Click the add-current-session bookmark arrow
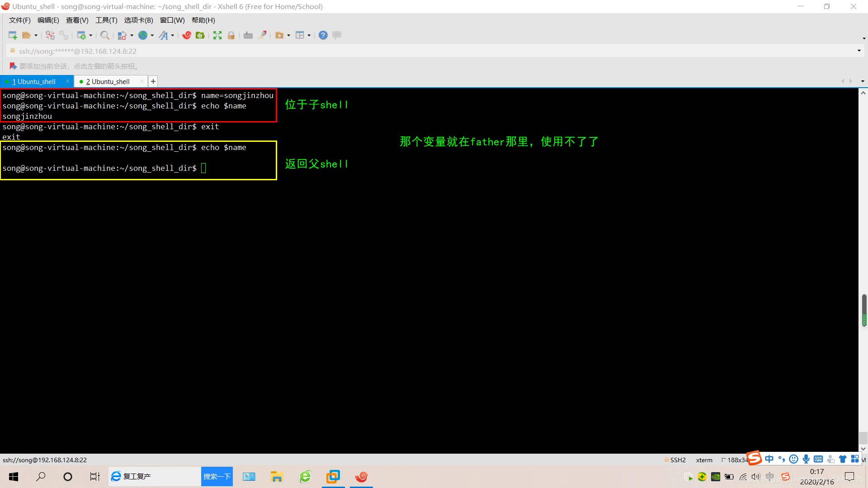The image size is (868, 488). pyautogui.click(x=13, y=66)
